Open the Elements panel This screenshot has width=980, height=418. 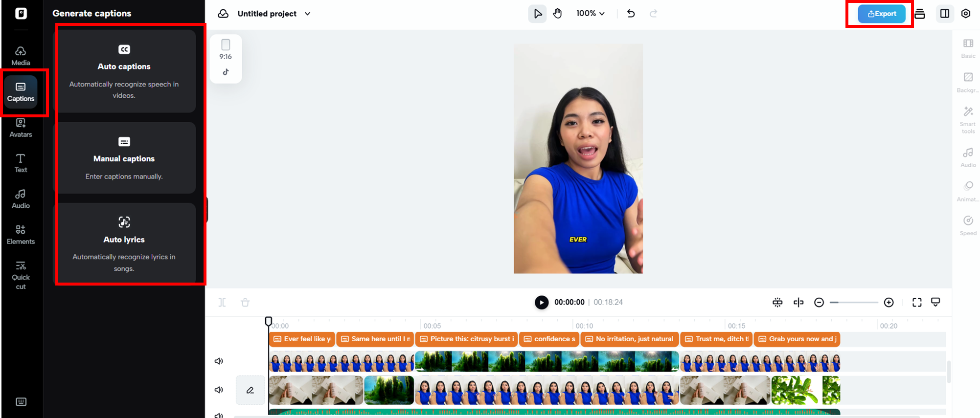coord(21,235)
